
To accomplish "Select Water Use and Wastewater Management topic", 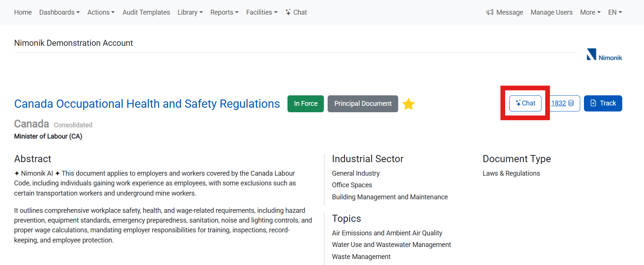I will tap(391, 245).
